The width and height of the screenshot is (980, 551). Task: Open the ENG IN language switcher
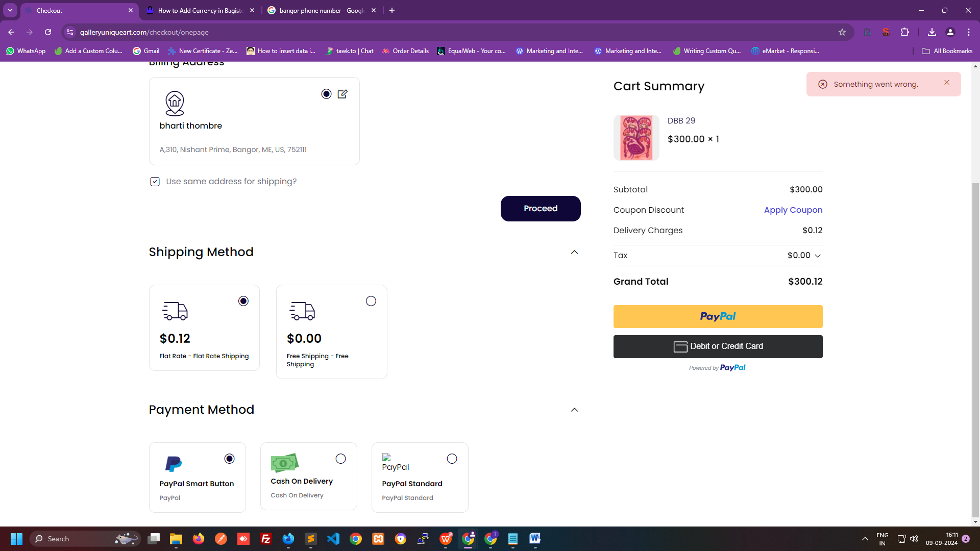(883, 539)
